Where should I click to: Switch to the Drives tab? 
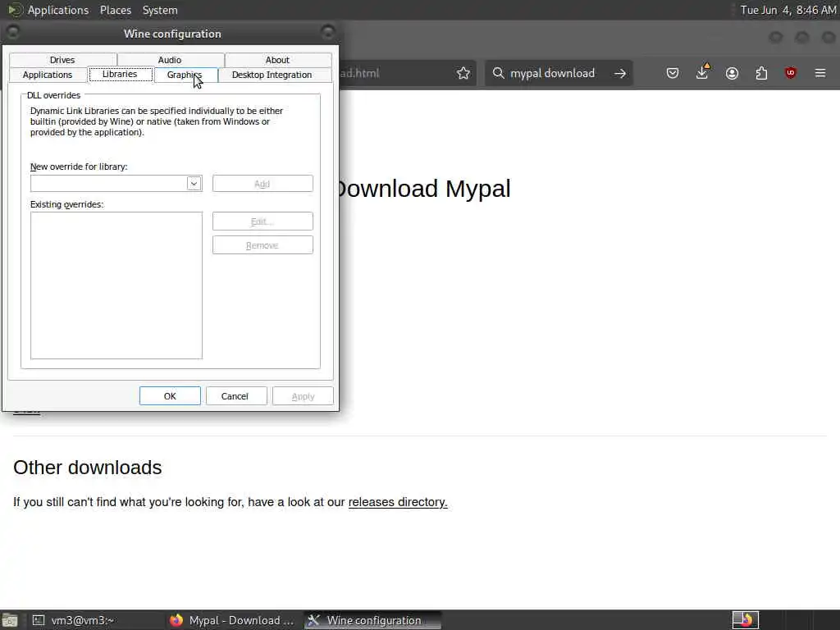[62, 60]
